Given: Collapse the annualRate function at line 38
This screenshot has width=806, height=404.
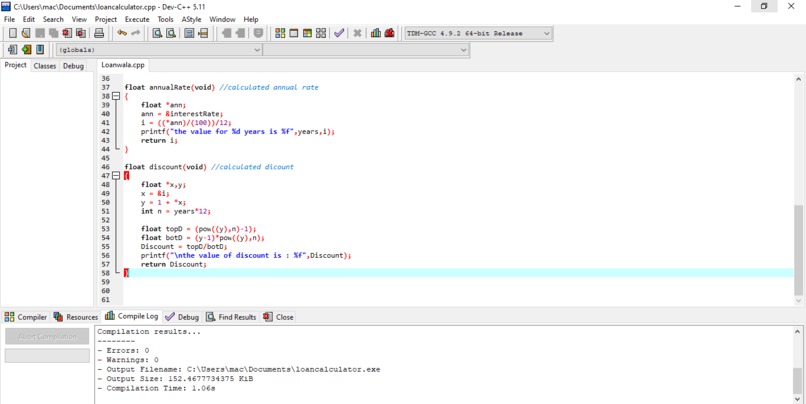Looking at the screenshot, I should (x=116, y=96).
